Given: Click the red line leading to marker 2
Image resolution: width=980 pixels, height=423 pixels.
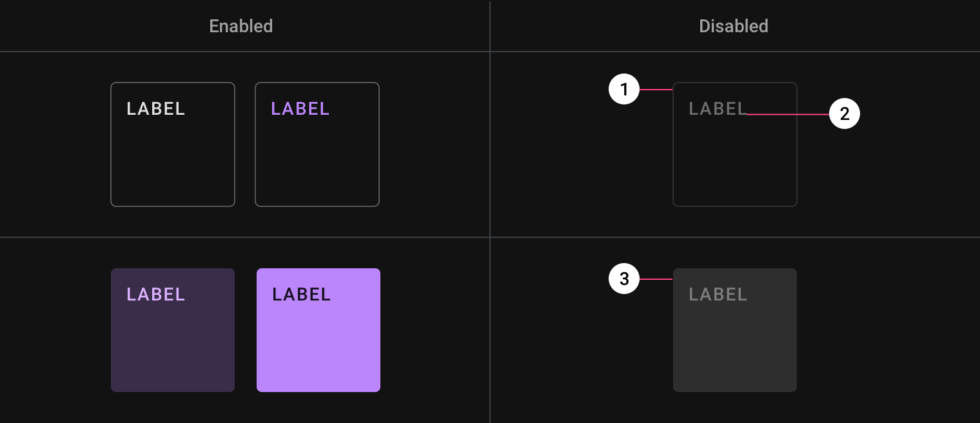Looking at the screenshot, I should point(788,114).
